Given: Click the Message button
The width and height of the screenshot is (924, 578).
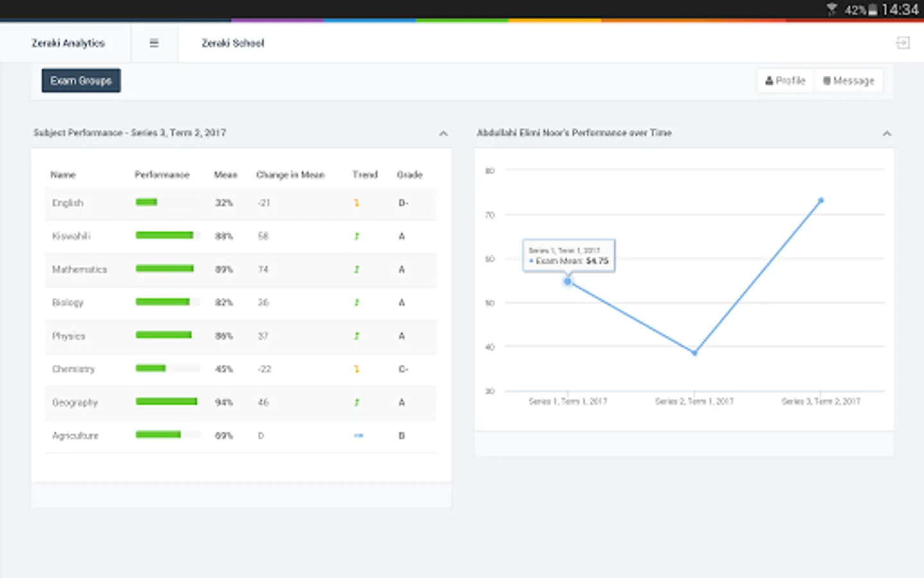Looking at the screenshot, I should pos(849,80).
